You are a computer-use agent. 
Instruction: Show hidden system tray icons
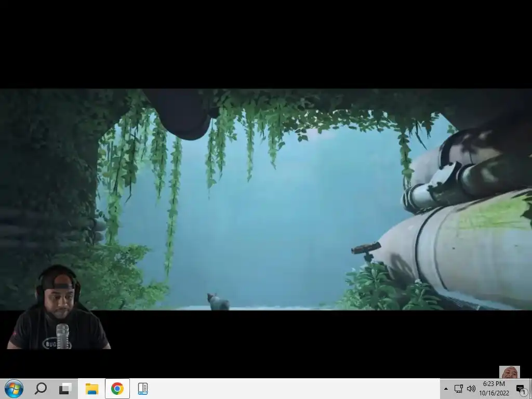tap(446, 389)
